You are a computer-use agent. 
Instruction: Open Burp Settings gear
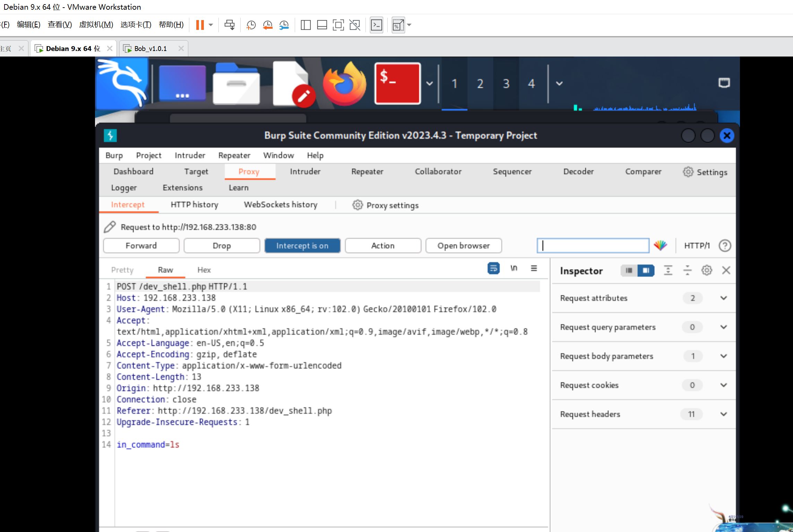click(705, 172)
